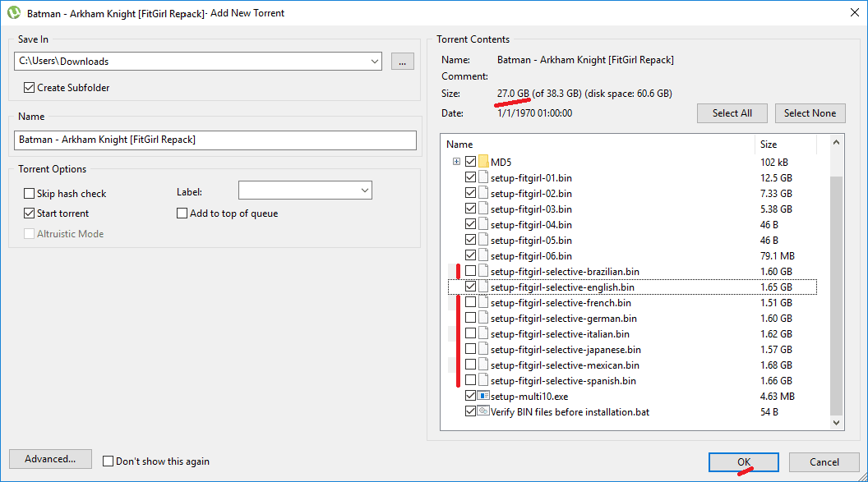
Task: Click the Select None button
Action: point(810,113)
